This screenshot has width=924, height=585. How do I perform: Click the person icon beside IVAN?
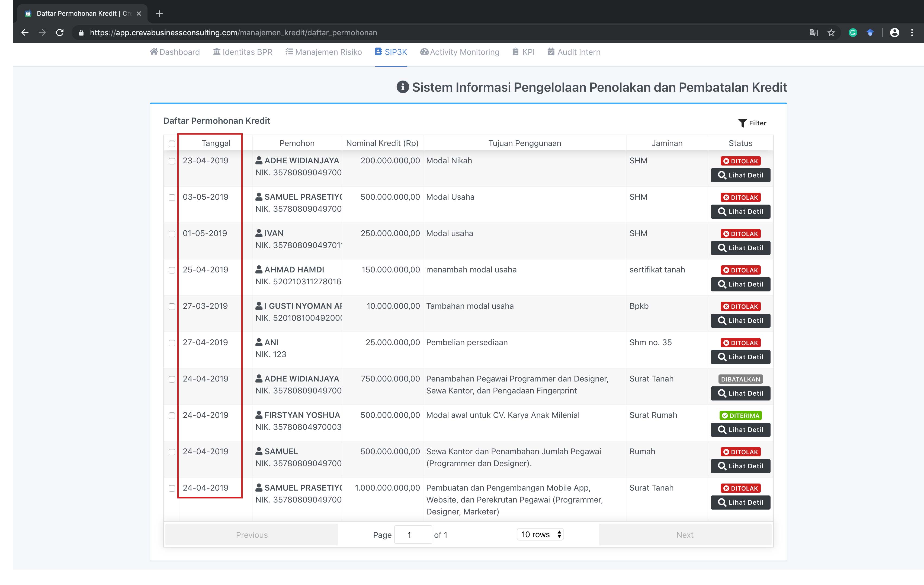pyautogui.click(x=259, y=233)
